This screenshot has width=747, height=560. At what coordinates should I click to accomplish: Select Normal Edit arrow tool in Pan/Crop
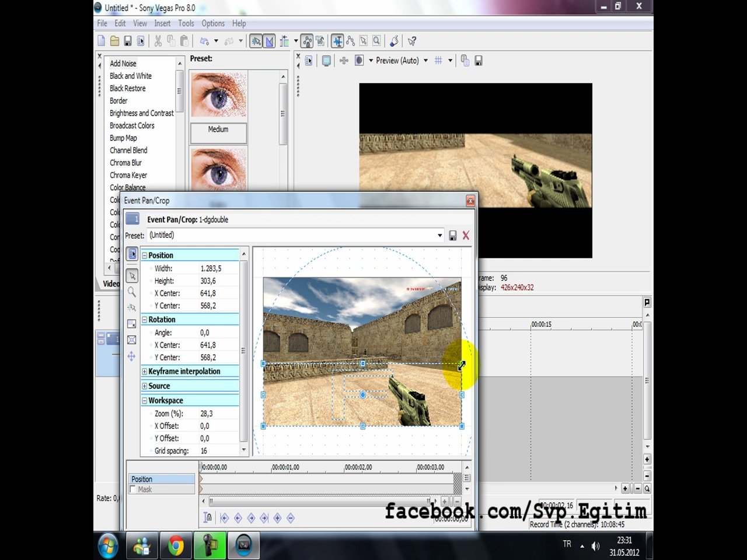[132, 275]
